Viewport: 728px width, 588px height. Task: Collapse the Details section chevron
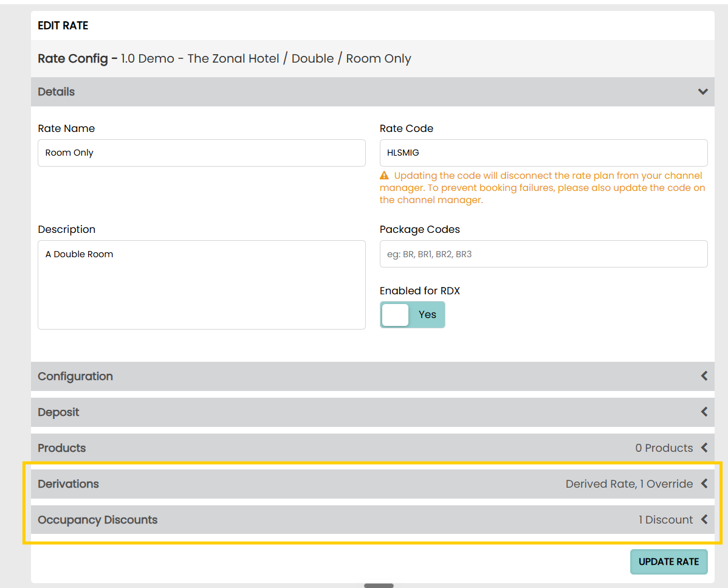point(702,91)
